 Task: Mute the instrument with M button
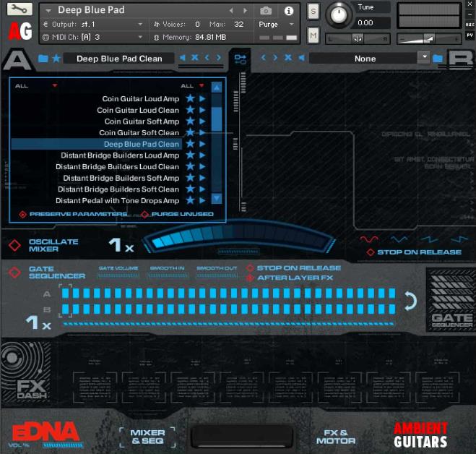[313, 35]
